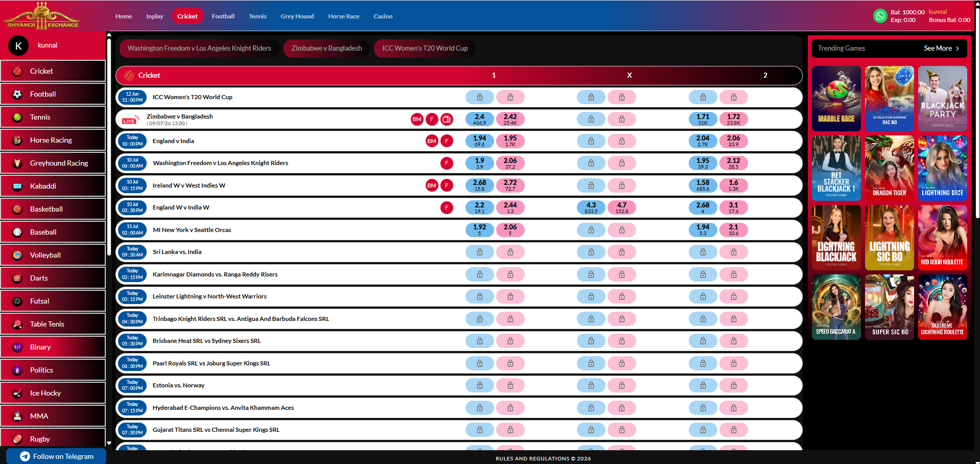
Task: Click the Table Tenis paddle icon
Action: click(x=17, y=324)
